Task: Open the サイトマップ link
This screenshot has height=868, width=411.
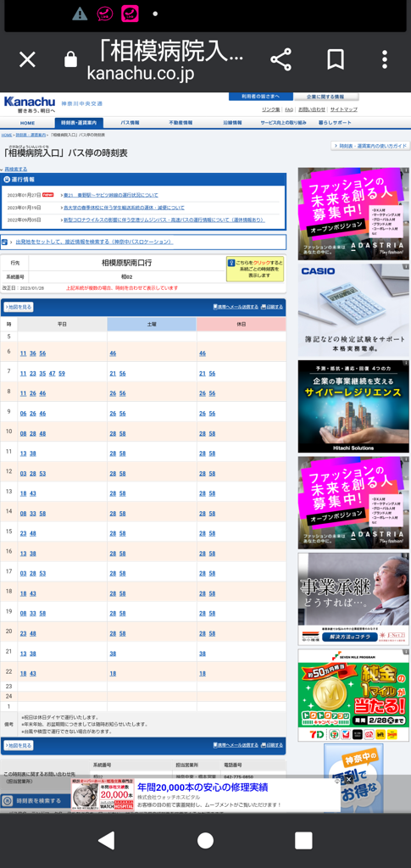Action: pyautogui.click(x=343, y=109)
